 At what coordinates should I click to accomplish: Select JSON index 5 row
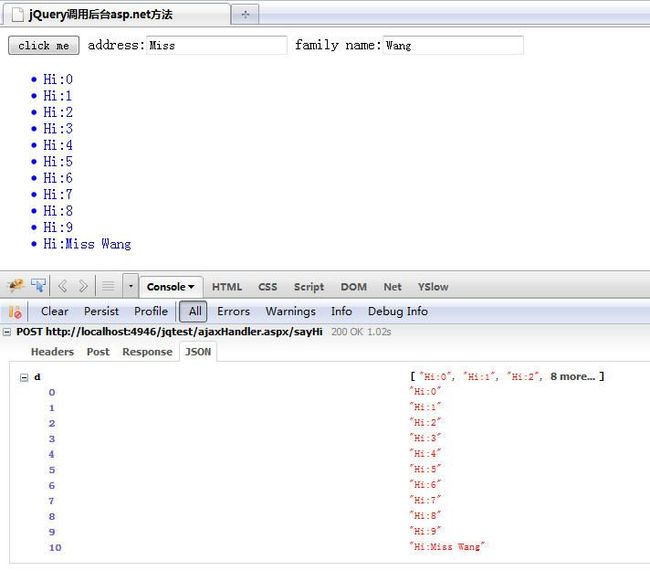[x=52, y=470]
